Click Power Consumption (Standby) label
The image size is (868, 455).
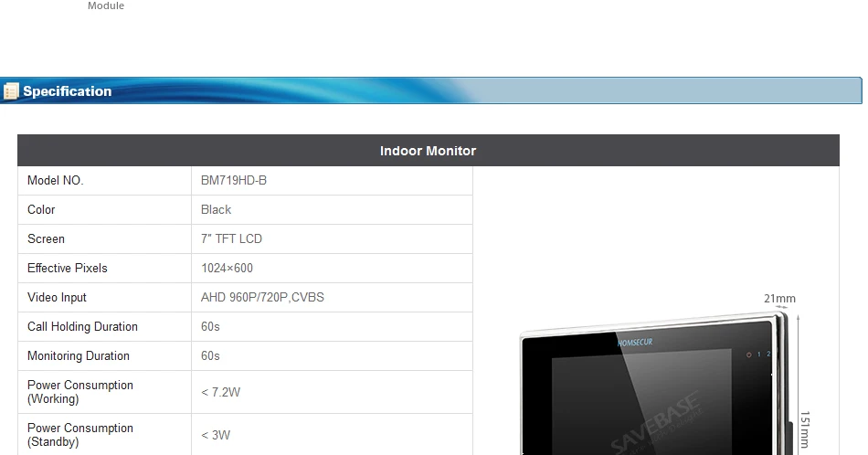click(80, 435)
